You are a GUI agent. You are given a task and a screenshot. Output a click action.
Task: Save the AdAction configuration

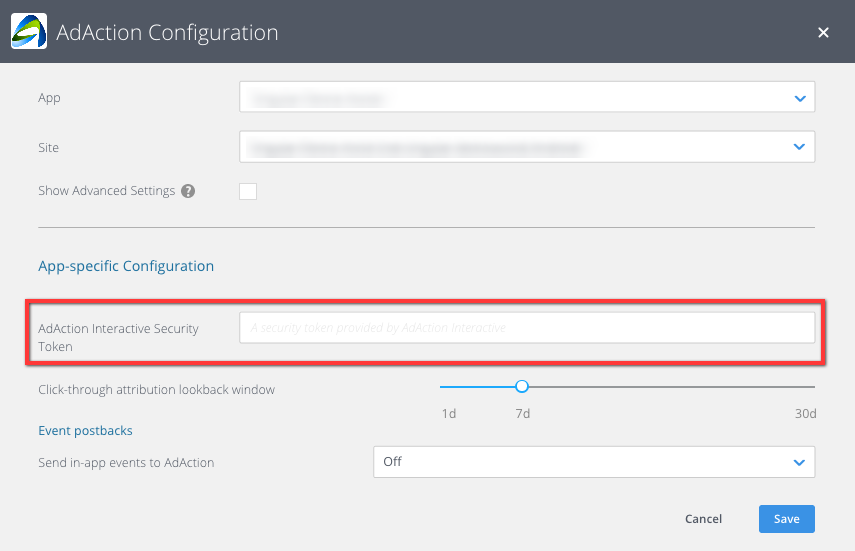point(787,519)
